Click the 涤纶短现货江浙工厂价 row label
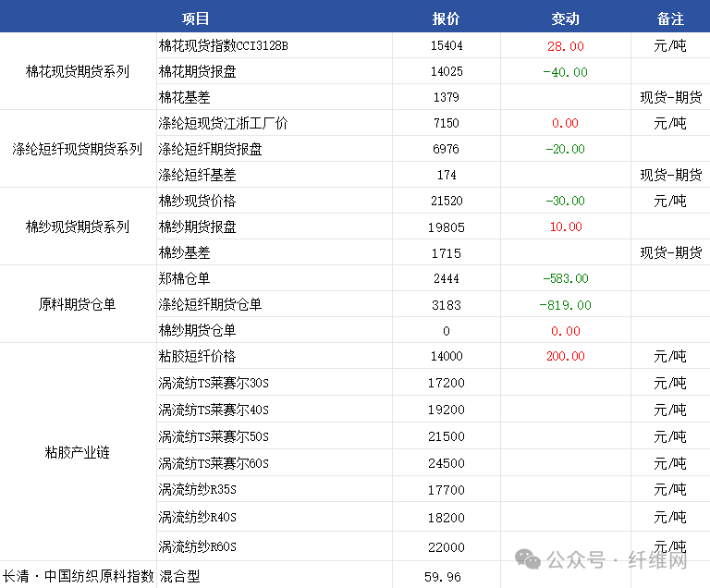Image resolution: width=710 pixels, height=588 pixels. click(223, 123)
